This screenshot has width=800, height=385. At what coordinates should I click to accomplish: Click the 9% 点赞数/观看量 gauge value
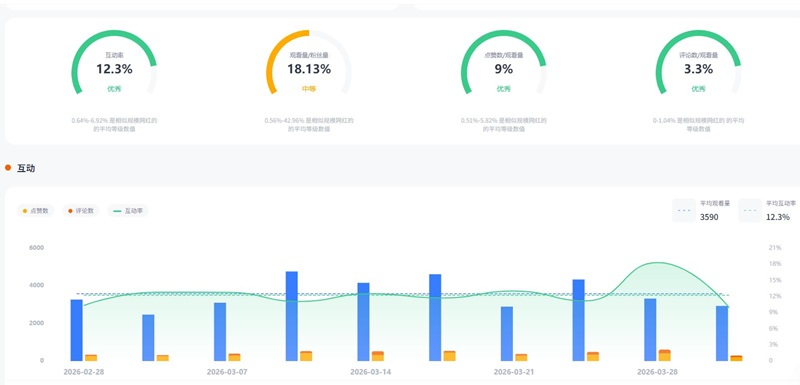pos(504,69)
